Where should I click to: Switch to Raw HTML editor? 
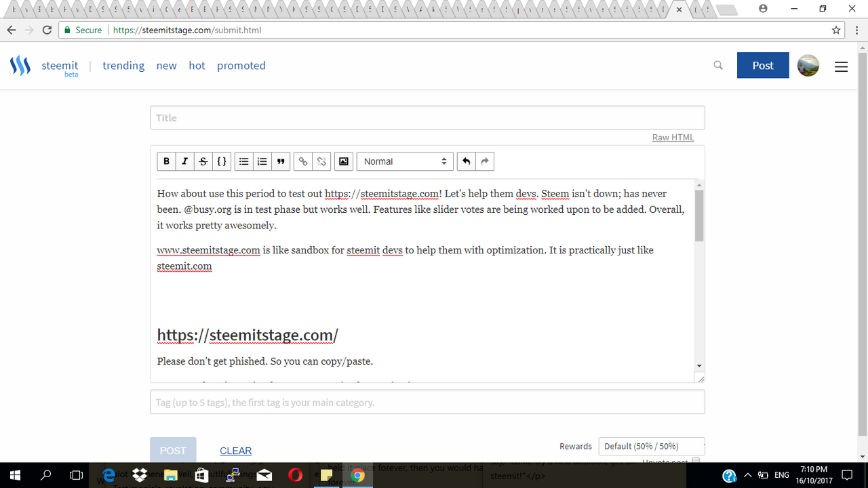point(673,138)
